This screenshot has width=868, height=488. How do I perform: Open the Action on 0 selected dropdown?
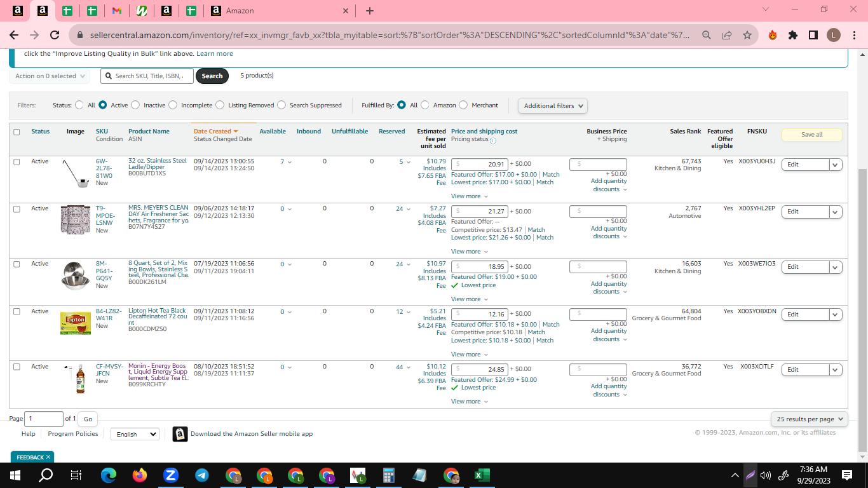coord(49,76)
